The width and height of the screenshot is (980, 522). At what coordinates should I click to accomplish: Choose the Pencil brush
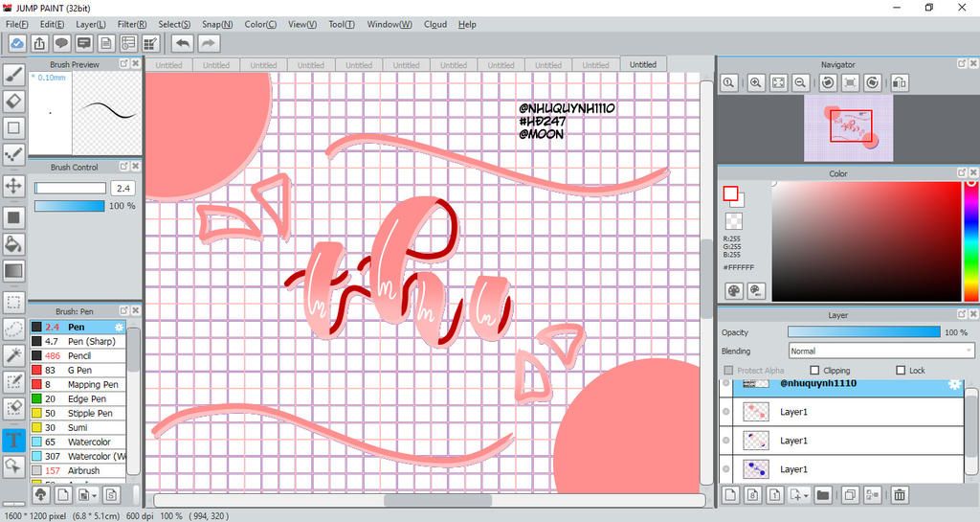click(x=78, y=355)
